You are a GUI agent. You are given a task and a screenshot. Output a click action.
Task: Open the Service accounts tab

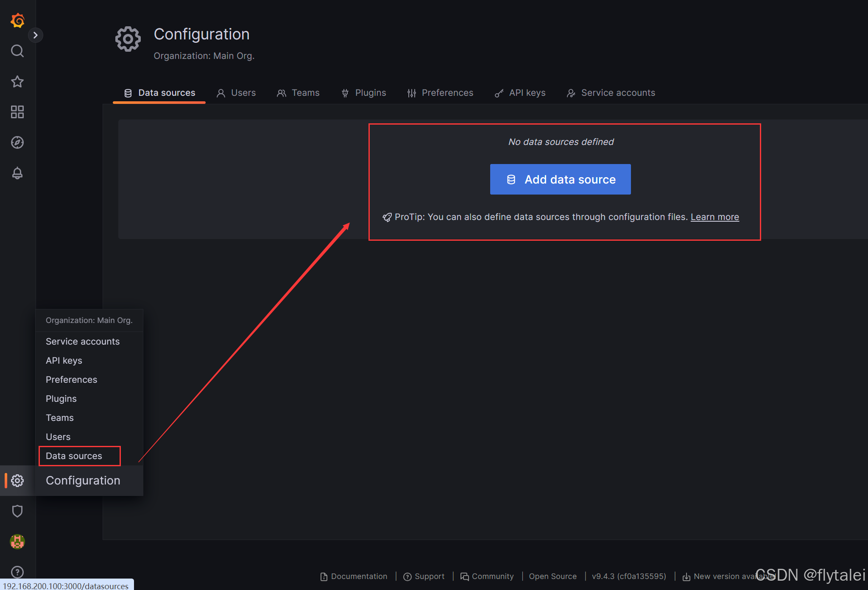tap(611, 93)
